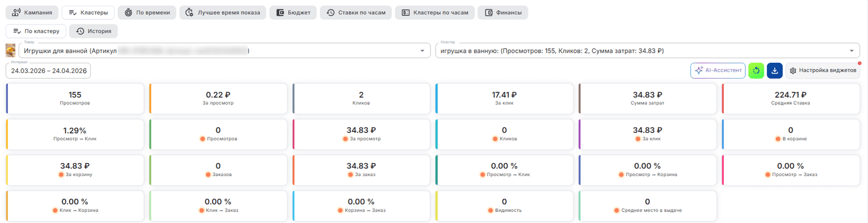The image size is (868, 223).
Task: Open the Кластеры по часам tab
Action: click(435, 12)
